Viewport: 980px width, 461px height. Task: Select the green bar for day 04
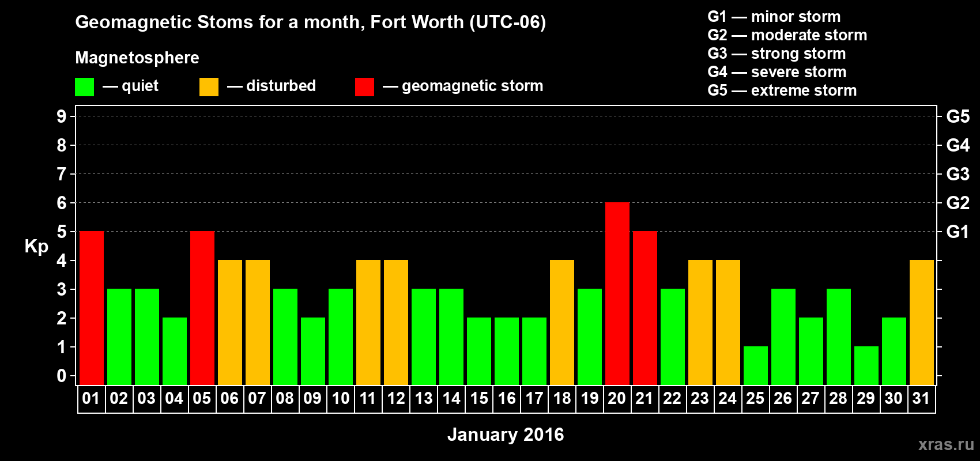[x=175, y=352]
